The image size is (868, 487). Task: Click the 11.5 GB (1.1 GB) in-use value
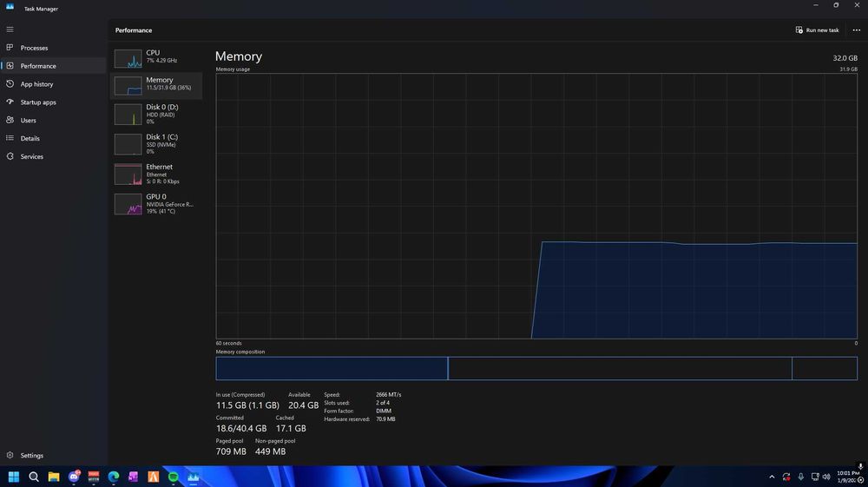click(247, 405)
